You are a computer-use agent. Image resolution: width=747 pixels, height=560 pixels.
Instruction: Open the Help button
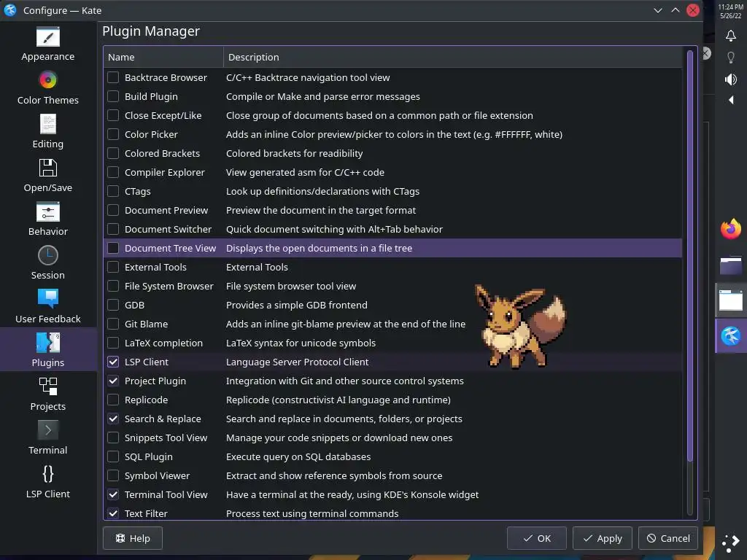click(133, 538)
